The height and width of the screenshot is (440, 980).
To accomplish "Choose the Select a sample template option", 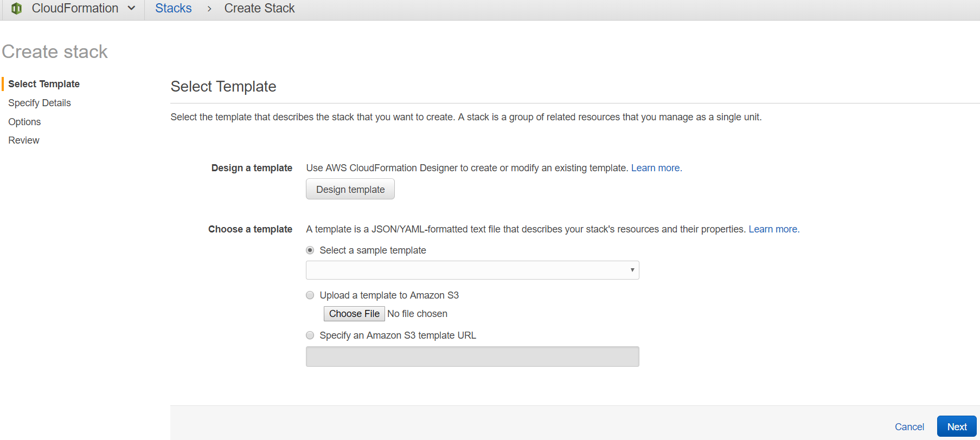I will (310, 250).
